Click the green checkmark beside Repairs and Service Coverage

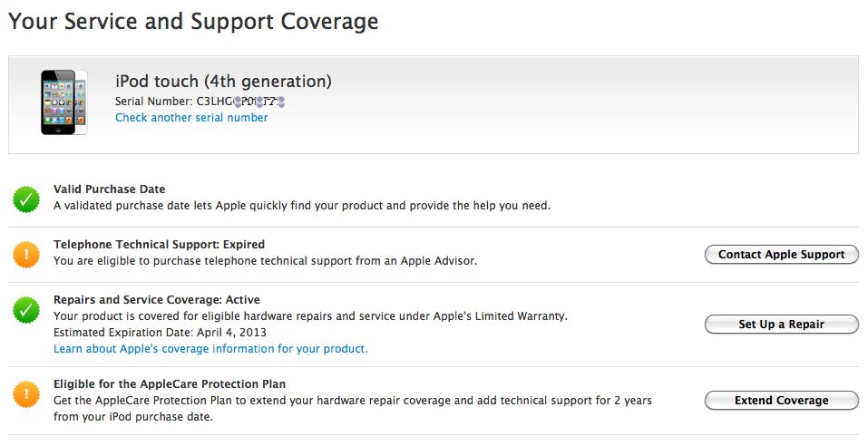(26, 310)
